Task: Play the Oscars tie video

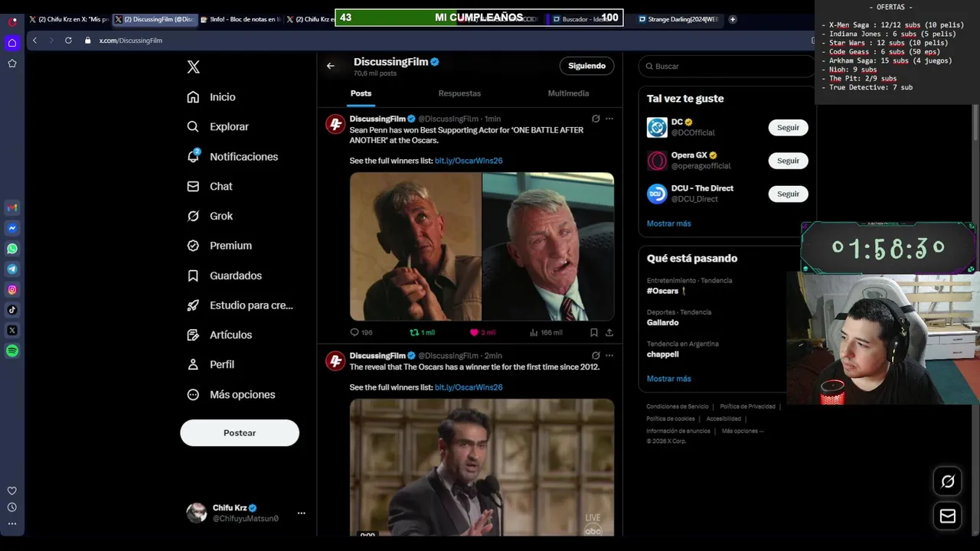Action: pyautogui.click(x=482, y=467)
